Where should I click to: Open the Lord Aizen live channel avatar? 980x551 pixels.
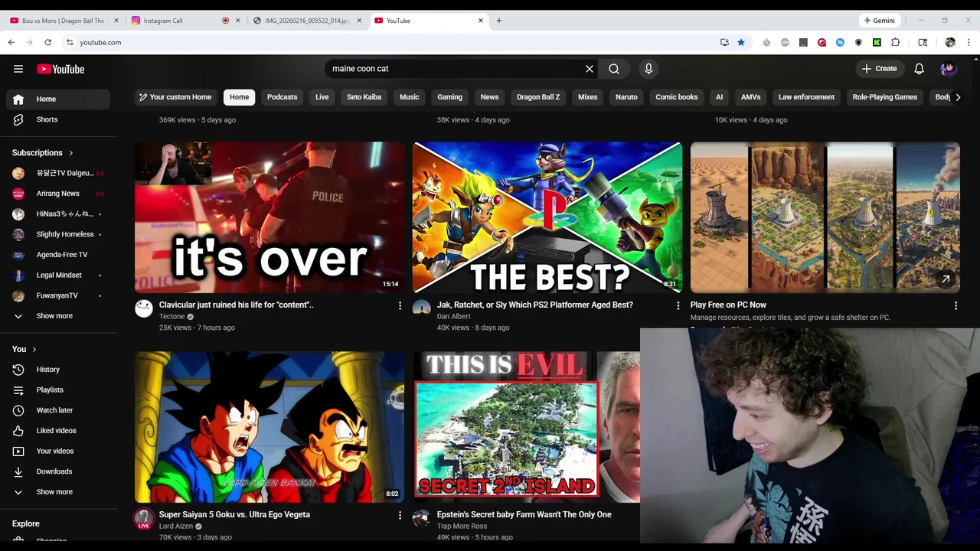(144, 519)
